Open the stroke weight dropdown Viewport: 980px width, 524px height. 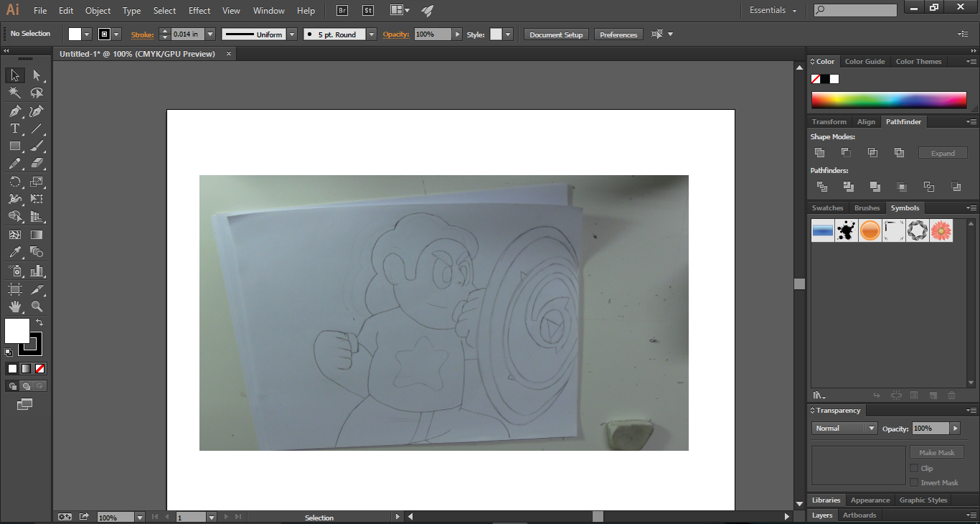210,34
